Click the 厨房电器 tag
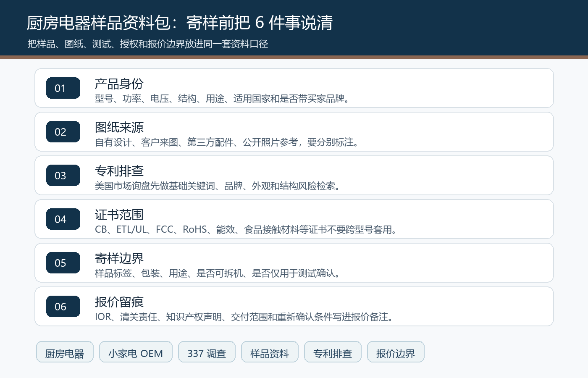Screen dimensions: 588x378 pyautogui.click(x=65, y=352)
